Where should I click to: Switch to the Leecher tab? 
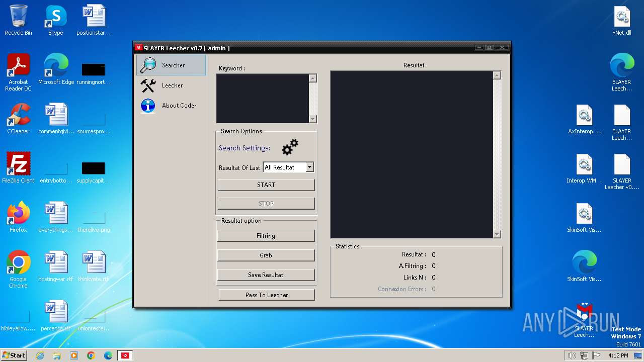[x=171, y=85]
